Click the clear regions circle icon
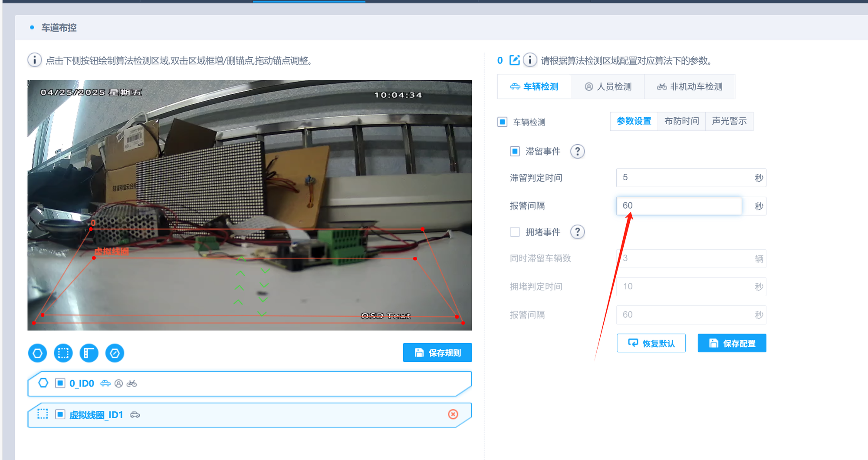The height and width of the screenshot is (460, 868). (x=115, y=353)
